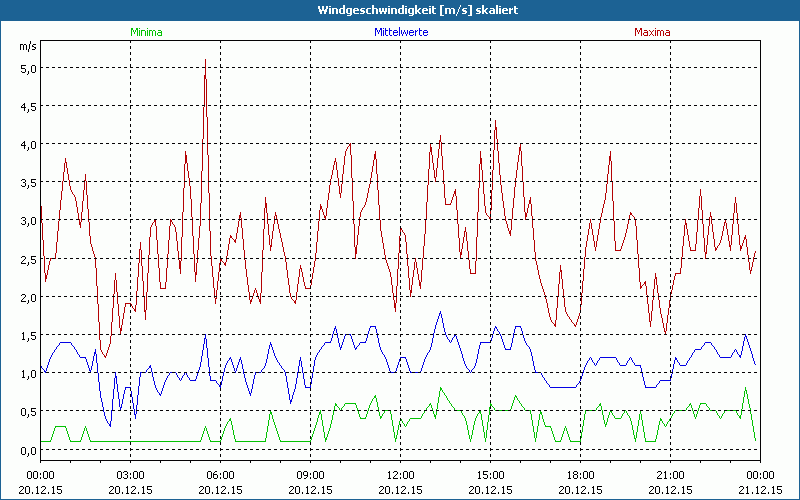The width and height of the screenshot is (800, 500).
Task: Click the 4,5 y-axis label
Action: coord(27,106)
